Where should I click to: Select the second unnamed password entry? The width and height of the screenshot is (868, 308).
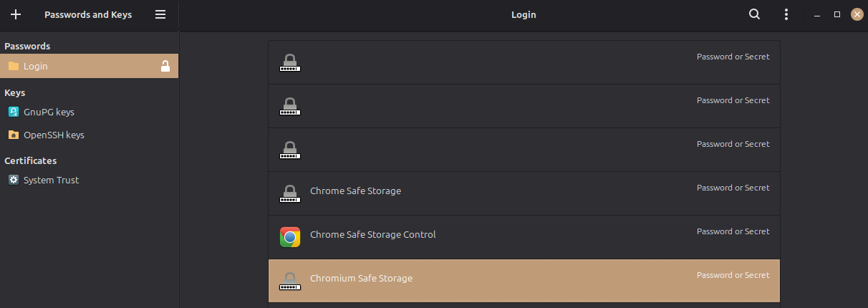(524, 106)
